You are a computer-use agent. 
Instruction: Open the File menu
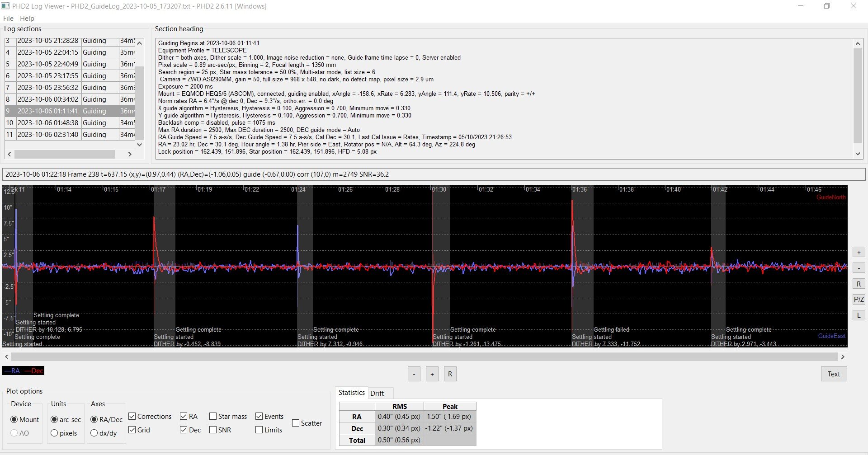(x=8, y=19)
